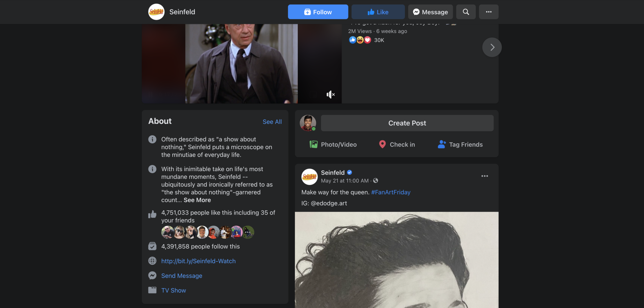Open Messenger via the Message button
Screen dimensions: 644x308
click(430, 12)
